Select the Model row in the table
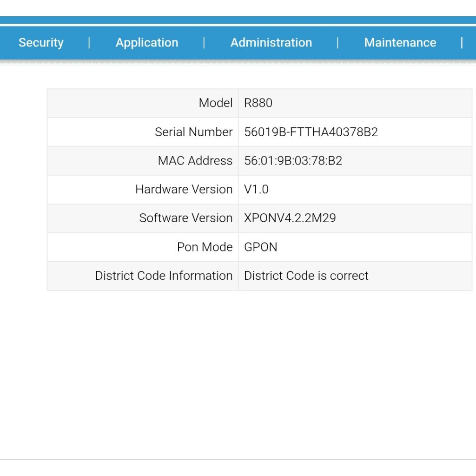Viewport: 476px width, 476px height. point(216,103)
